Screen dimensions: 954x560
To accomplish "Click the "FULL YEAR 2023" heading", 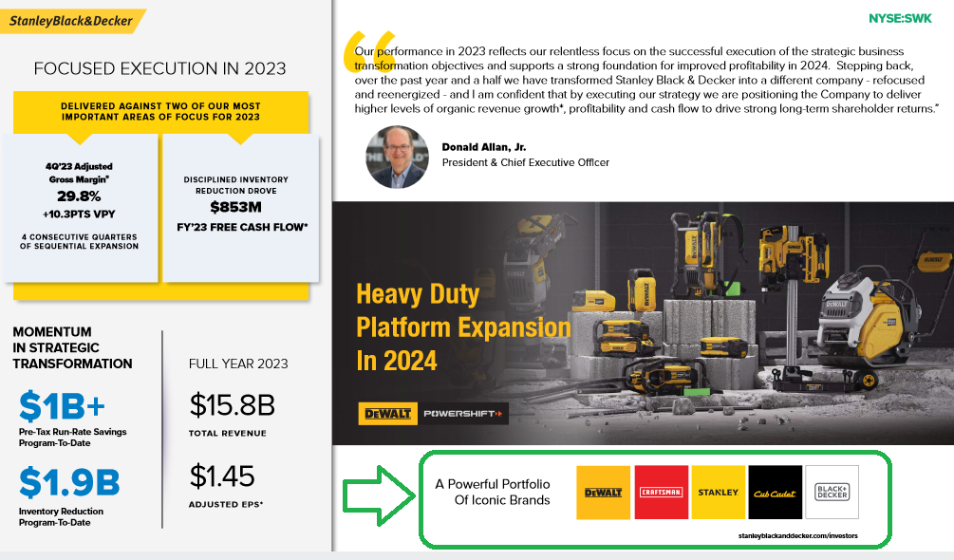I will click(238, 364).
